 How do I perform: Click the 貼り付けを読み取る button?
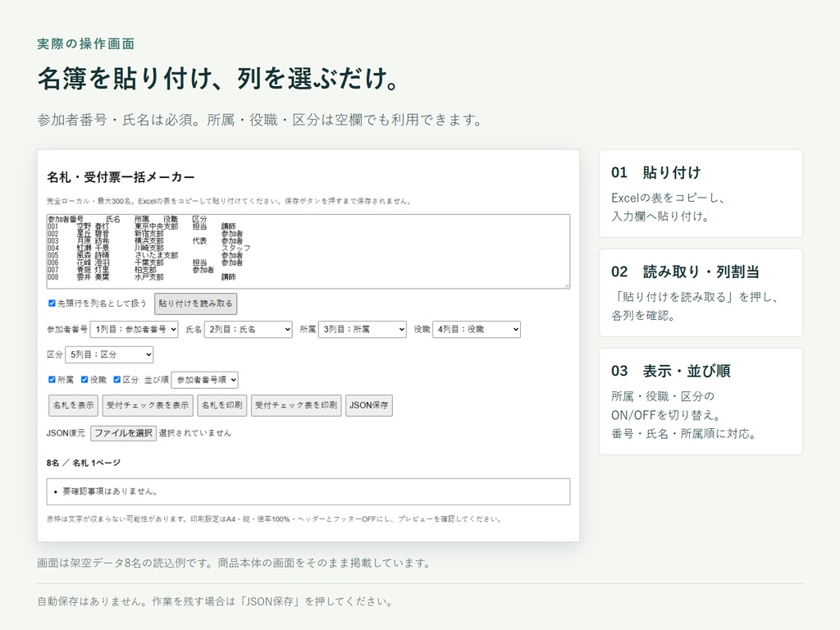pyautogui.click(x=195, y=304)
